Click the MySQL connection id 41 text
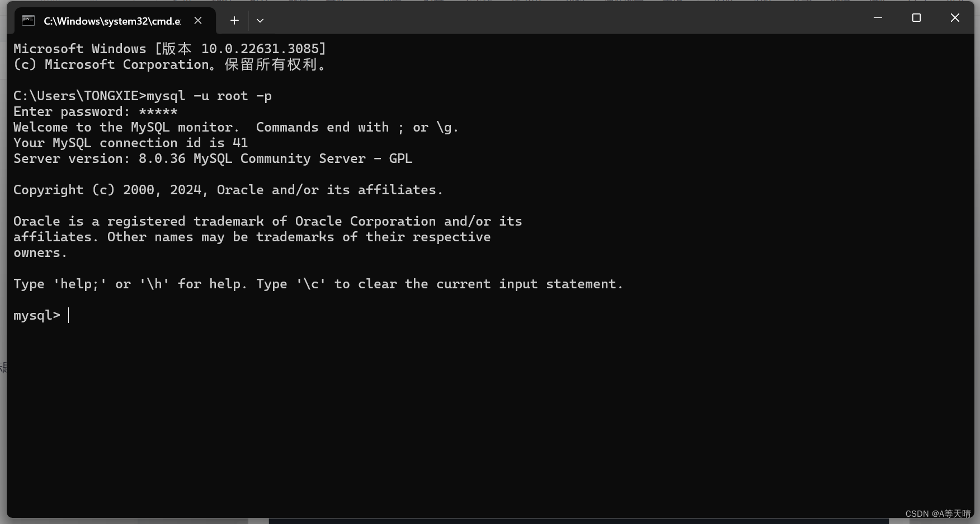 coord(130,143)
